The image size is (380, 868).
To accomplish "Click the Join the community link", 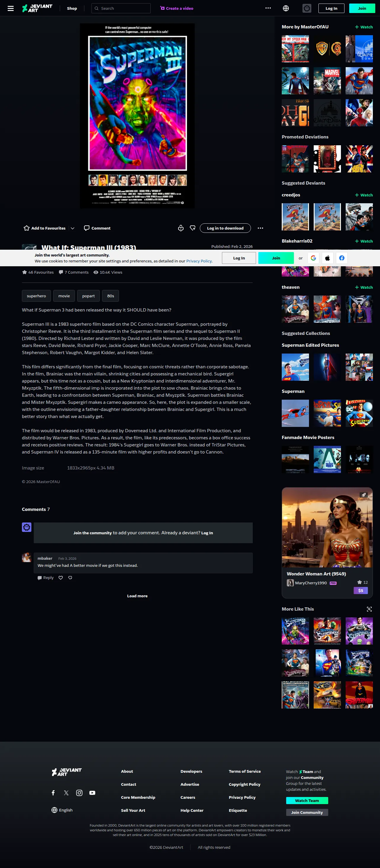I will point(92,533).
